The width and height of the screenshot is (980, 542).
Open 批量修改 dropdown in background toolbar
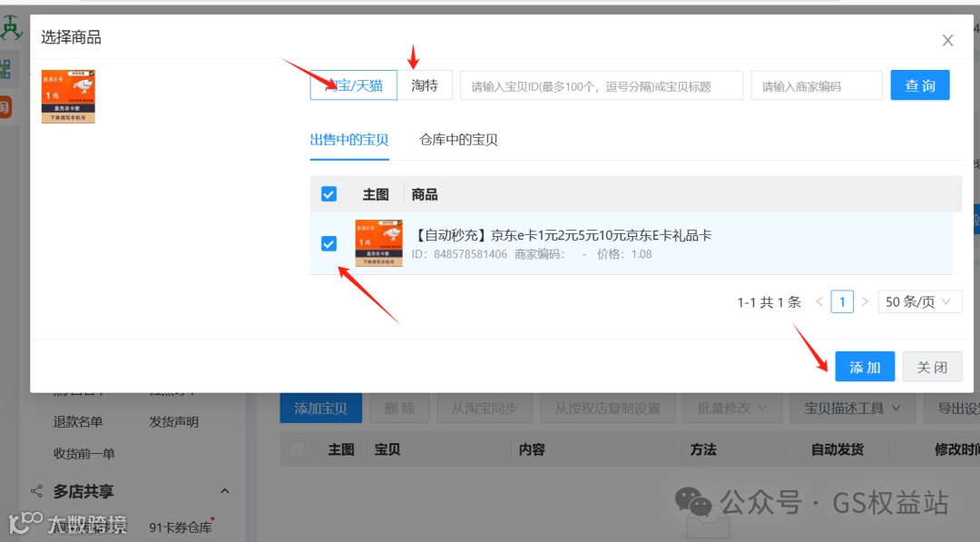tap(732, 409)
